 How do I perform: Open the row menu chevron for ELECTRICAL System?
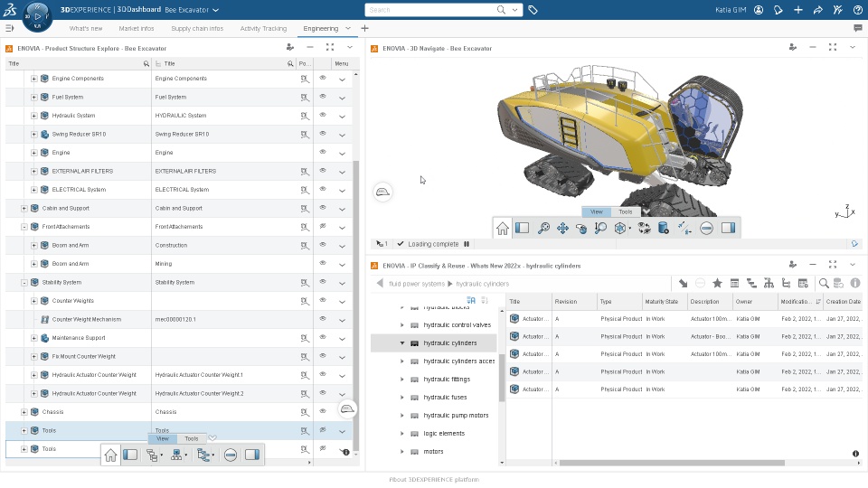(x=342, y=191)
